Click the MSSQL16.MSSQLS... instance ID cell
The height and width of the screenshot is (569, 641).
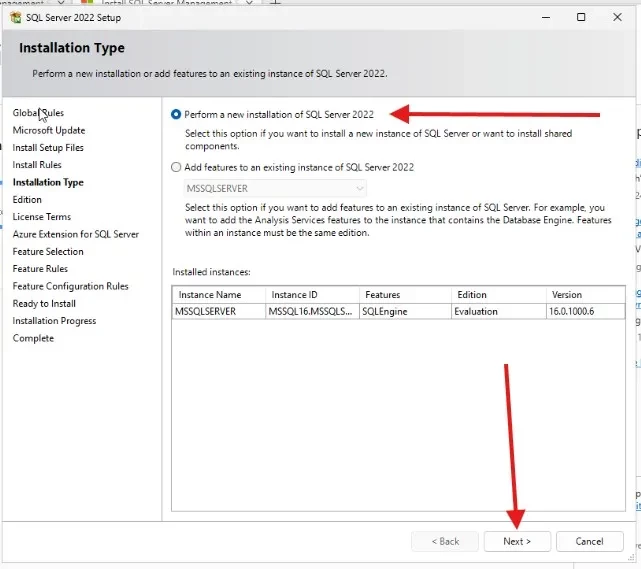coord(312,311)
